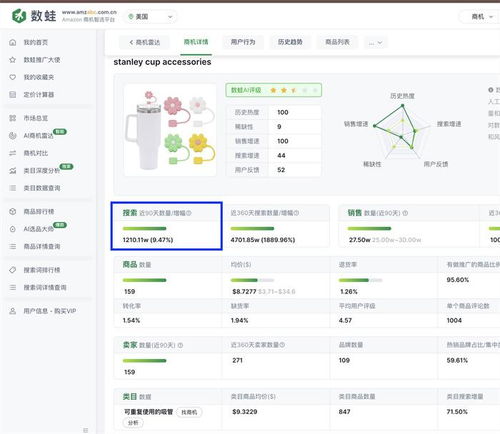Click the average price $8.7277

click(x=244, y=292)
